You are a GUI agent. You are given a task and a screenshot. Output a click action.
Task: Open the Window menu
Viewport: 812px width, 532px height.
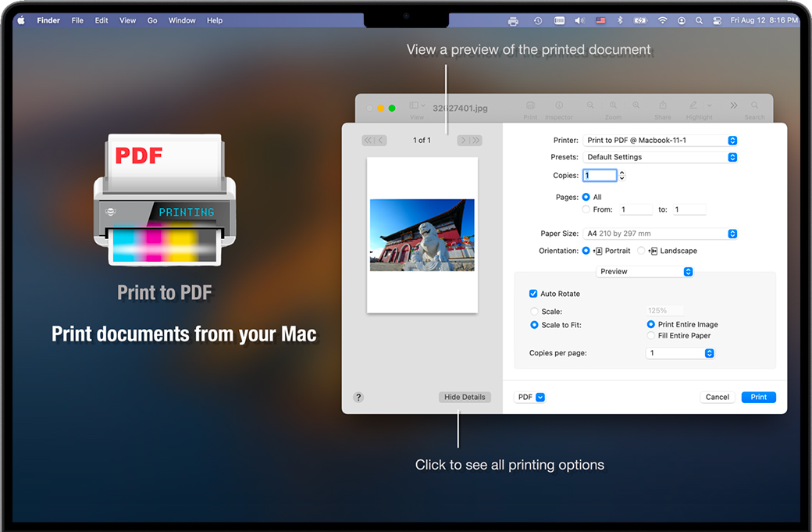point(182,20)
